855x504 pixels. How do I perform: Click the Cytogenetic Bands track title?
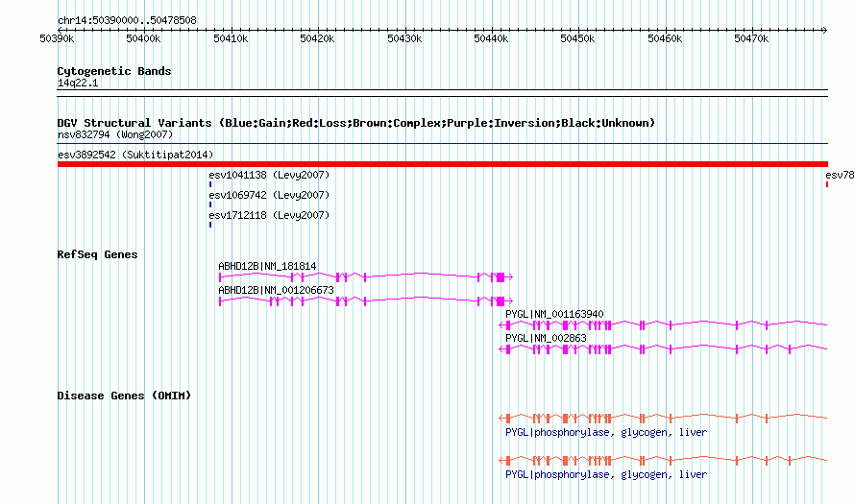[114, 71]
